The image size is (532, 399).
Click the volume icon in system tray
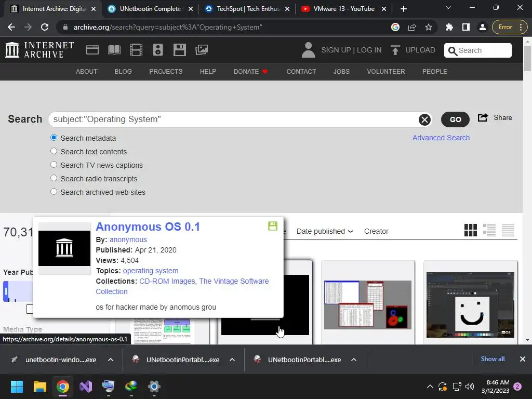(x=470, y=387)
